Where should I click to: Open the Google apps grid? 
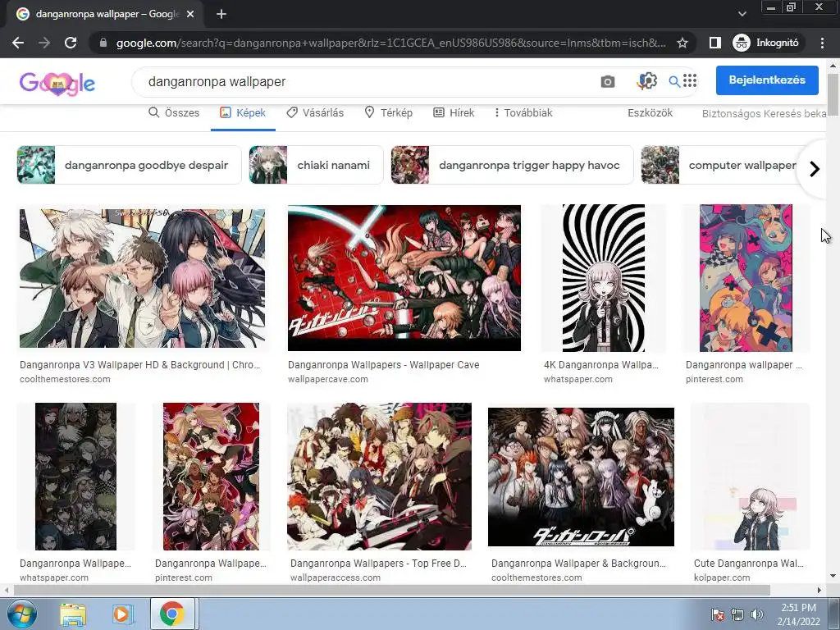pos(690,80)
